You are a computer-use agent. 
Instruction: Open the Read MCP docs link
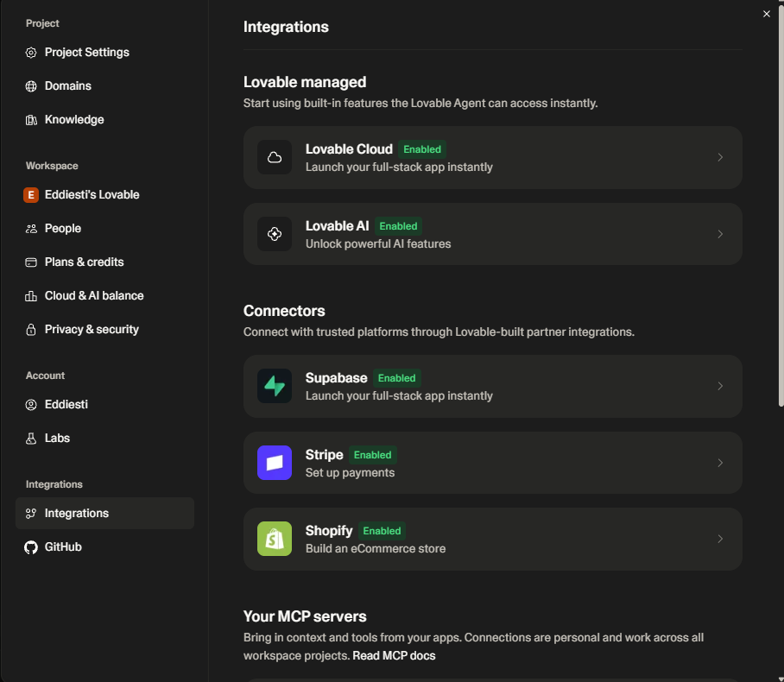click(394, 655)
